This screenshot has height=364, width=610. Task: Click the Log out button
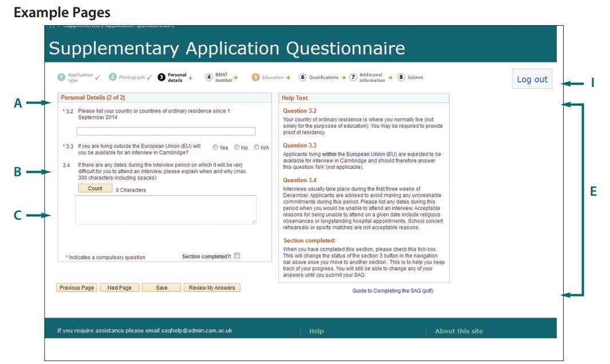[532, 79]
